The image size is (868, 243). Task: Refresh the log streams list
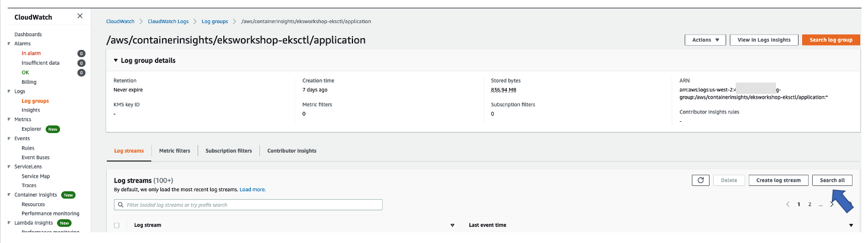pyautogui.click(x=701, y=180)
